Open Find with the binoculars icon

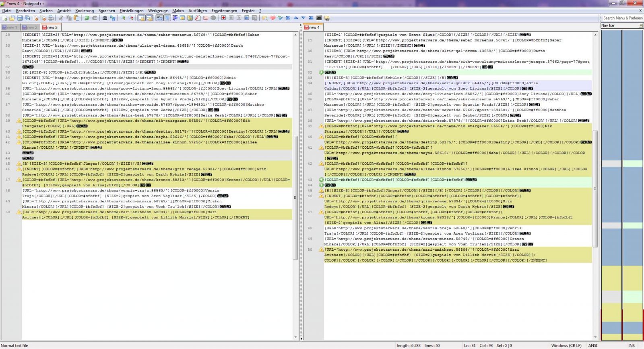pos(105,18)
